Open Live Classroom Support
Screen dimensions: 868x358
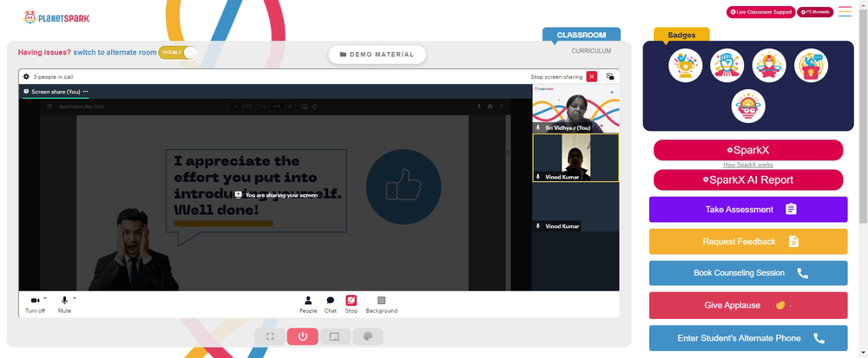click(x=760, y=12)
